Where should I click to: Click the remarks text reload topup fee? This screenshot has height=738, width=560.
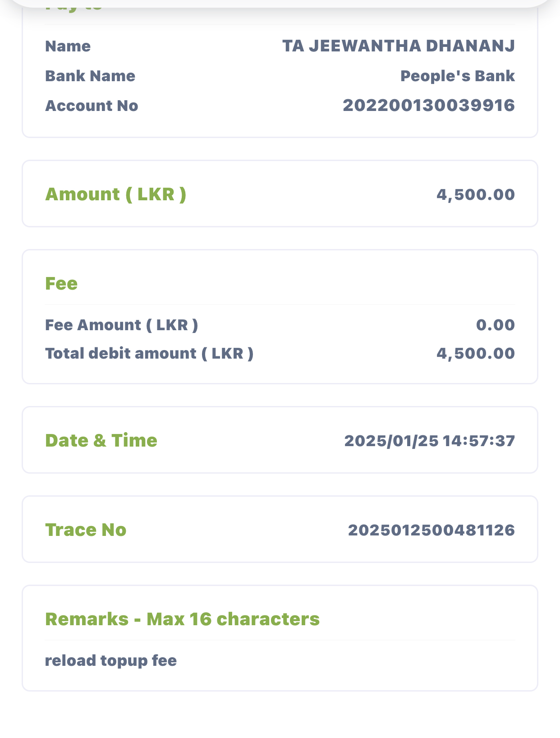coord(111,660)
